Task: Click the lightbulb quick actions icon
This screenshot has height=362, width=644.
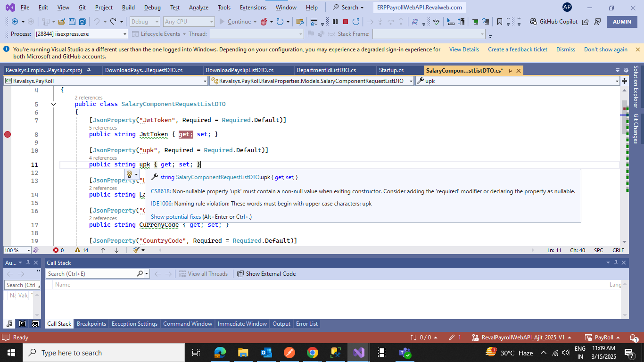Action: click(130, 174)
